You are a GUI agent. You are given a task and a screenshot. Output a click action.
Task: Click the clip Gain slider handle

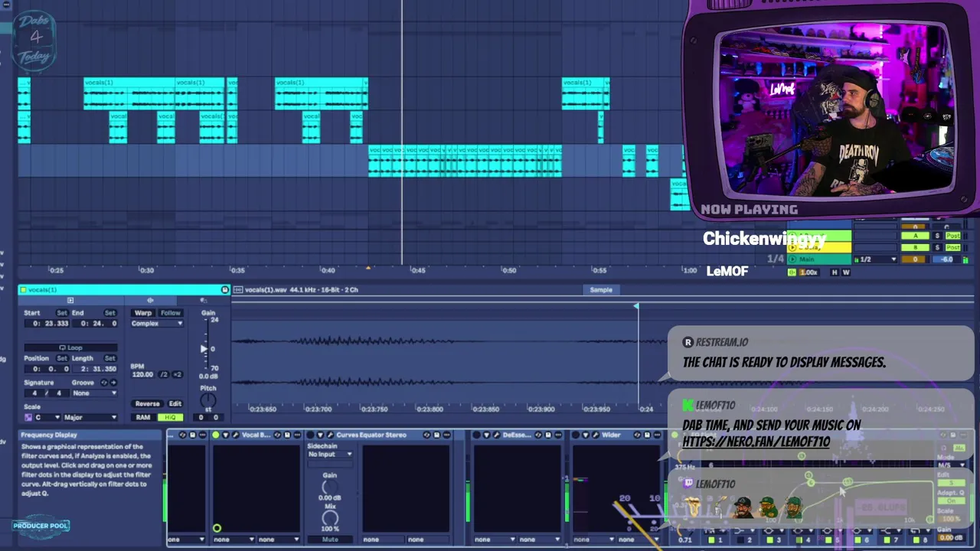point(204,349)
